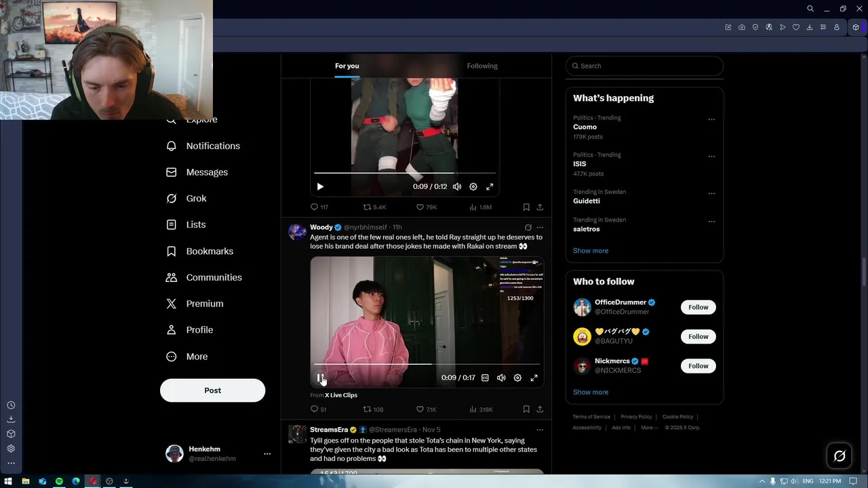Click the browser snapshot camera icon
The image size is (868, 488).
pos(742,27)
